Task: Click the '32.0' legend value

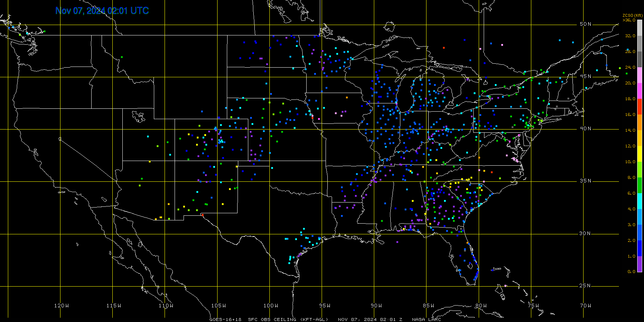Action: pyautogui.click(x=630, y=36)
